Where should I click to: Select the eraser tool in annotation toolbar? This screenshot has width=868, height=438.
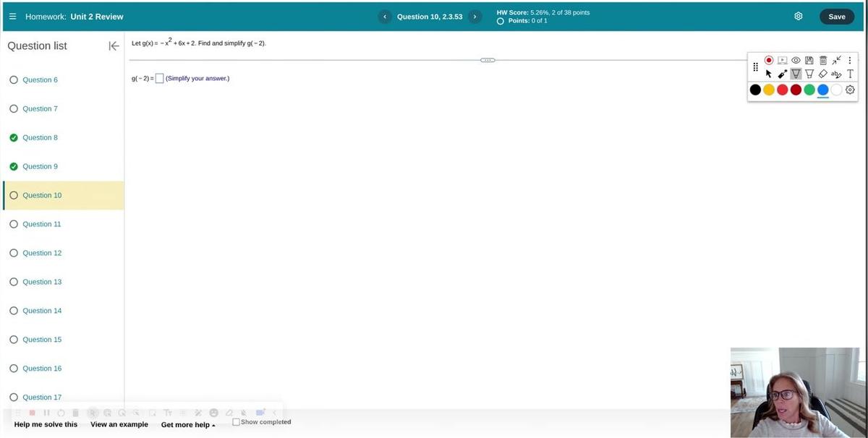coord(823,74)
